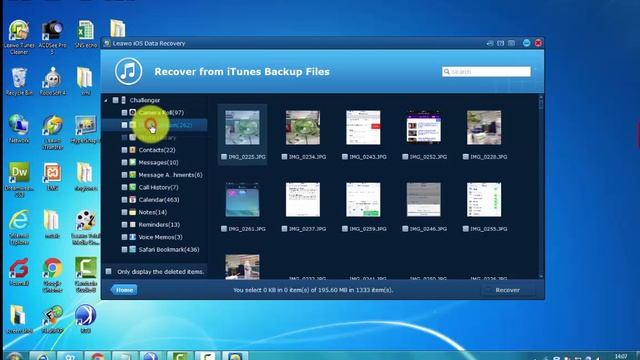
Task: Open the SNS echo Excel file
Action: tap(85, 34)
